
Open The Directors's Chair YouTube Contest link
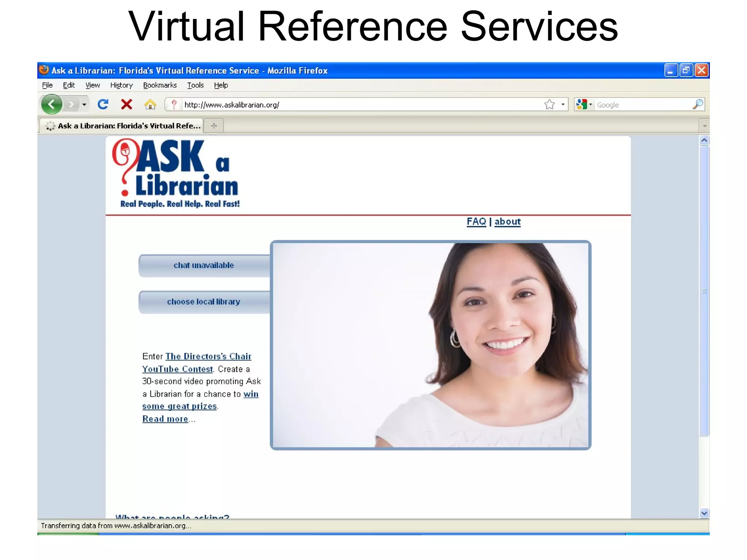(197, 363)
